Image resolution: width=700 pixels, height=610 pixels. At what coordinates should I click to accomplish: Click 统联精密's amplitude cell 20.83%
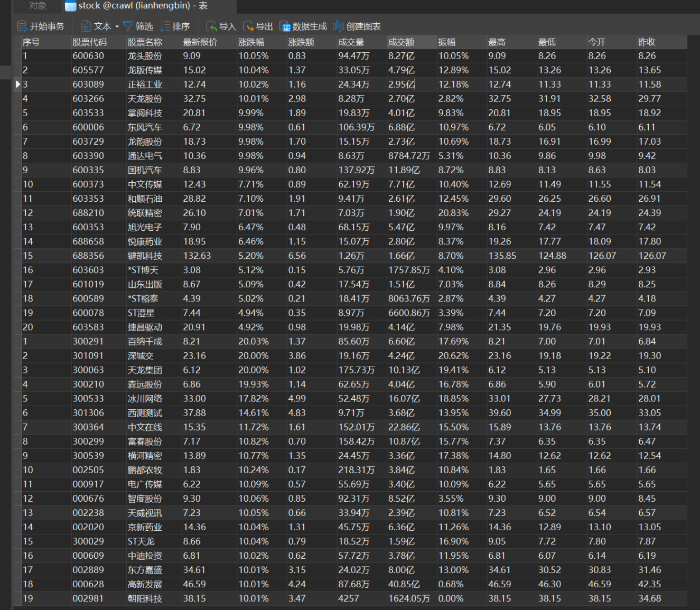(462, 212)
